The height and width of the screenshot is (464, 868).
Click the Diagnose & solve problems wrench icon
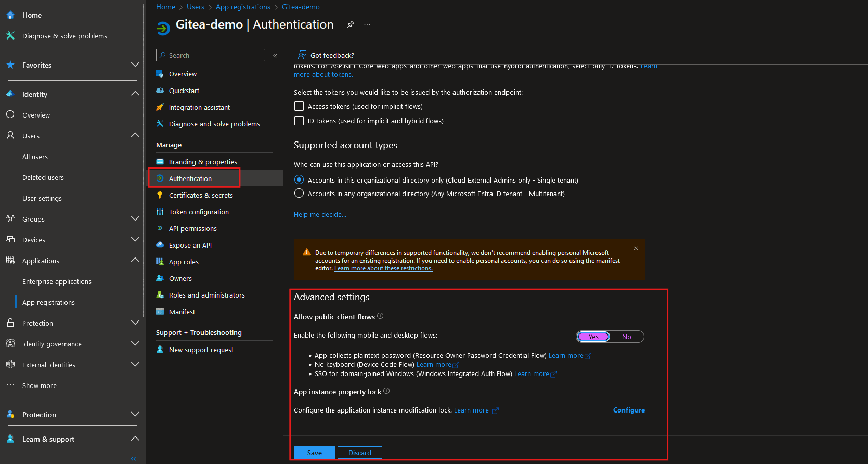10,36
